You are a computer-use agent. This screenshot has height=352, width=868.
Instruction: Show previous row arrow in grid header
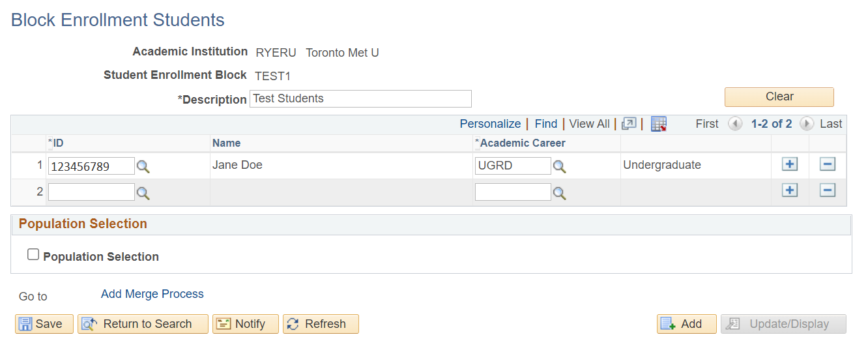[x=735, y=124]
